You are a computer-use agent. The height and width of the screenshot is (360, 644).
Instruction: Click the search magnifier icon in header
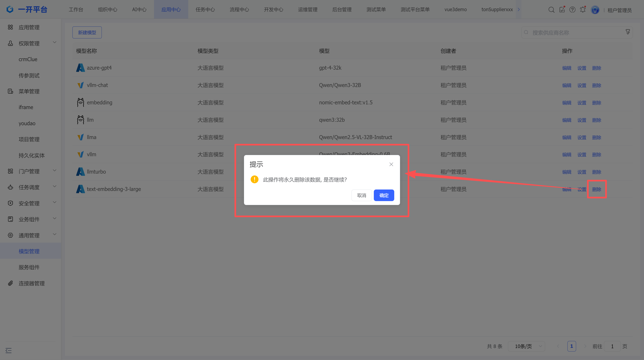[x=551, y=10]
